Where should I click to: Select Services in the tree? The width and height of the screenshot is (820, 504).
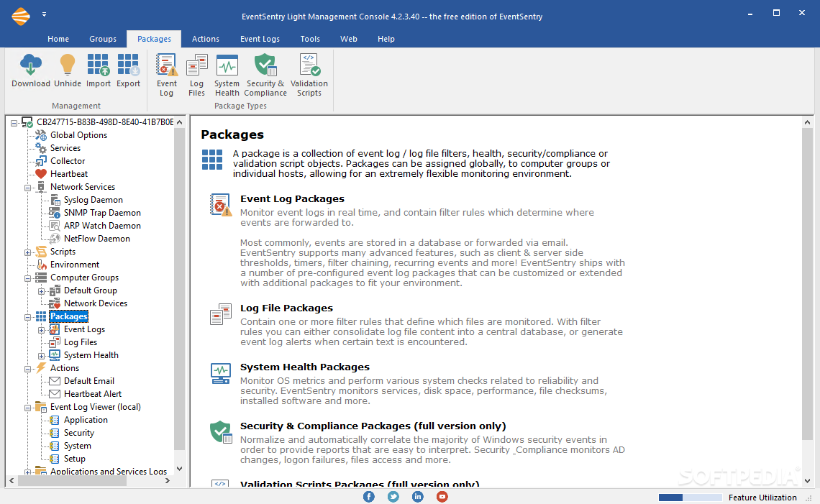(65, 148)
